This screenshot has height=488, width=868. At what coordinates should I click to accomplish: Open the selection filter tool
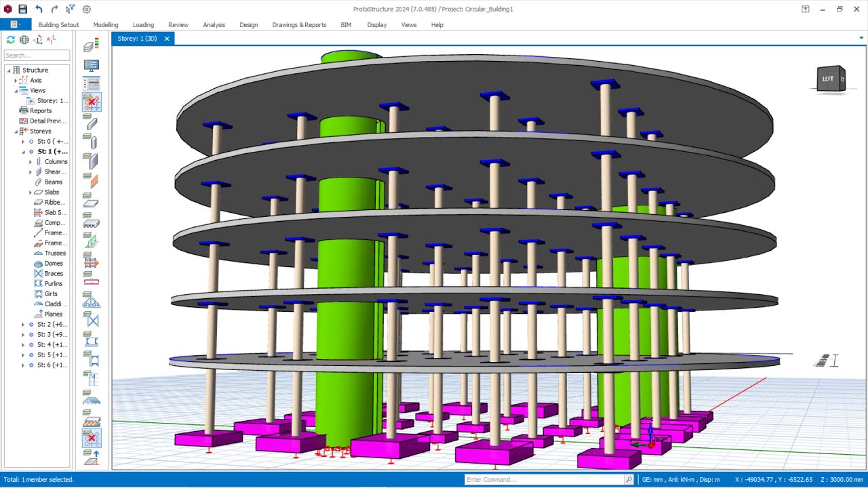coord(71,9)
